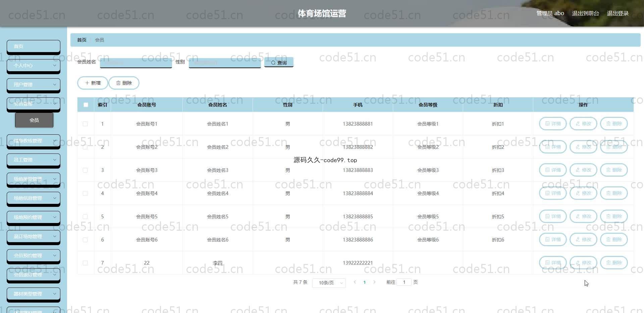Click the 详情 button for 会员账号1

click(x=552, y=124)
